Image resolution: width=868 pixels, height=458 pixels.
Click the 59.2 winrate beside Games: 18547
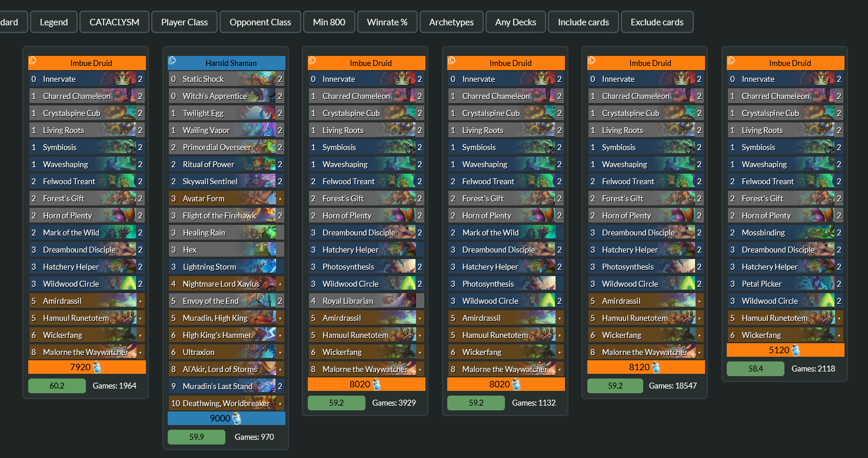click(x=616, y=386)
